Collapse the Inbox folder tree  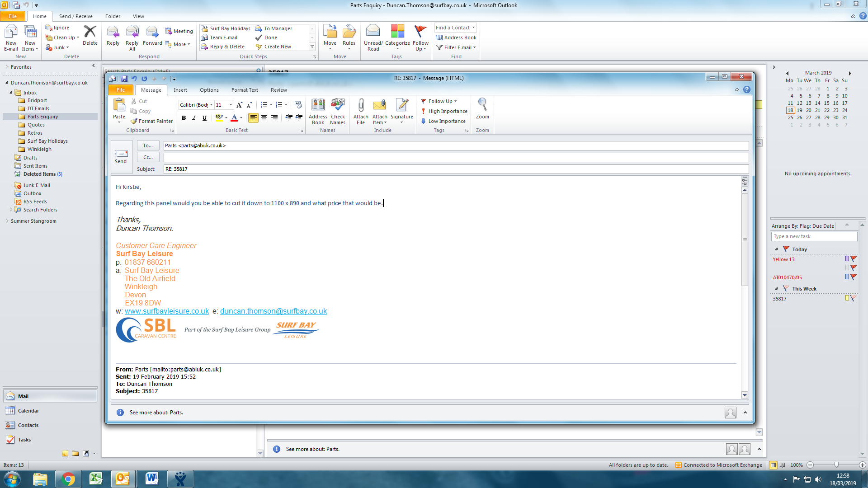tap(11, 93)
